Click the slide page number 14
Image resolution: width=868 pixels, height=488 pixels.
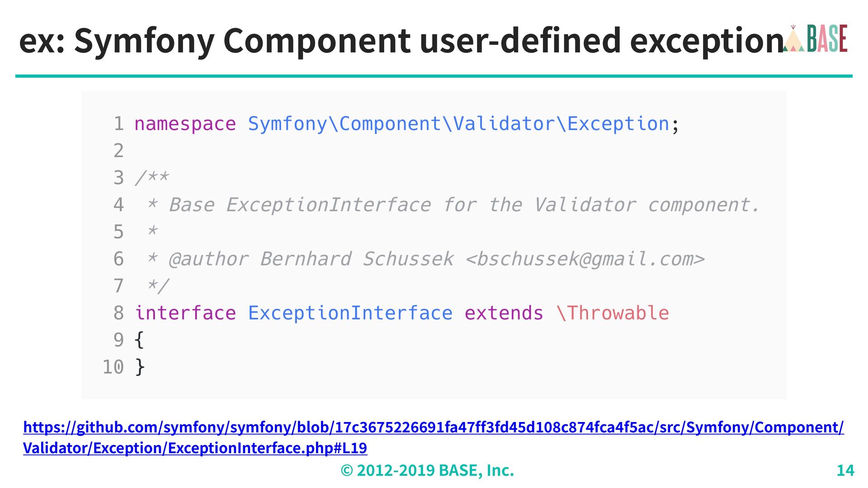coord(845,470)
